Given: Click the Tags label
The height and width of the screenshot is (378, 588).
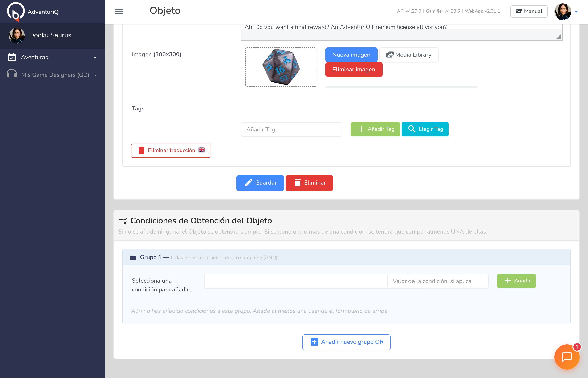Looking at the screenshot, I should [x=138, y=109].
